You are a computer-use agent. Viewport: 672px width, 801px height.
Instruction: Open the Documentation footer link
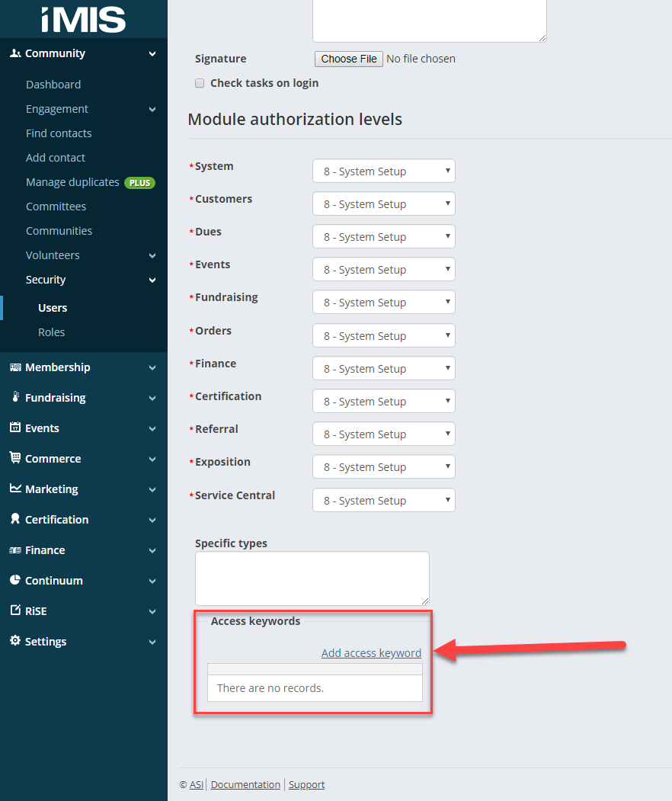tap(245, 785)
